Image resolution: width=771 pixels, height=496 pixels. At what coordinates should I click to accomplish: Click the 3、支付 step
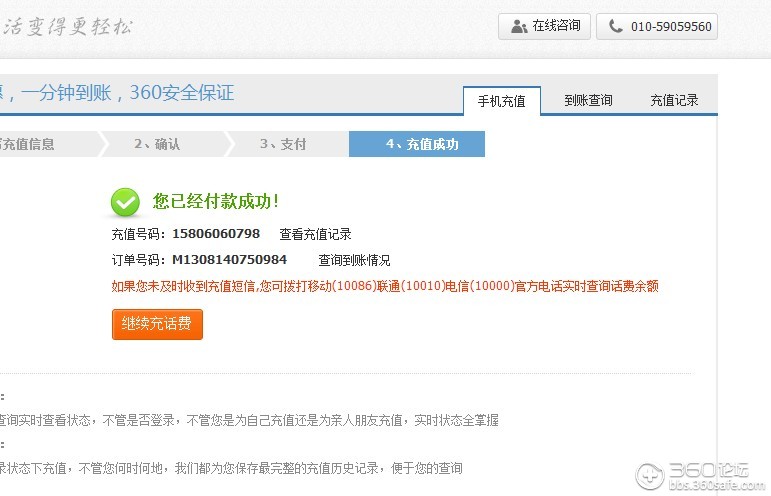[x=283, y=144]
